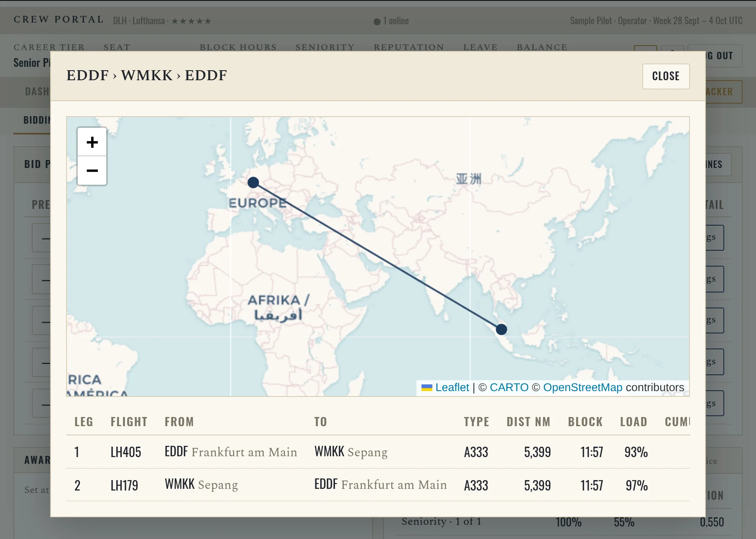Click the A333 type in leg 1

476,452
